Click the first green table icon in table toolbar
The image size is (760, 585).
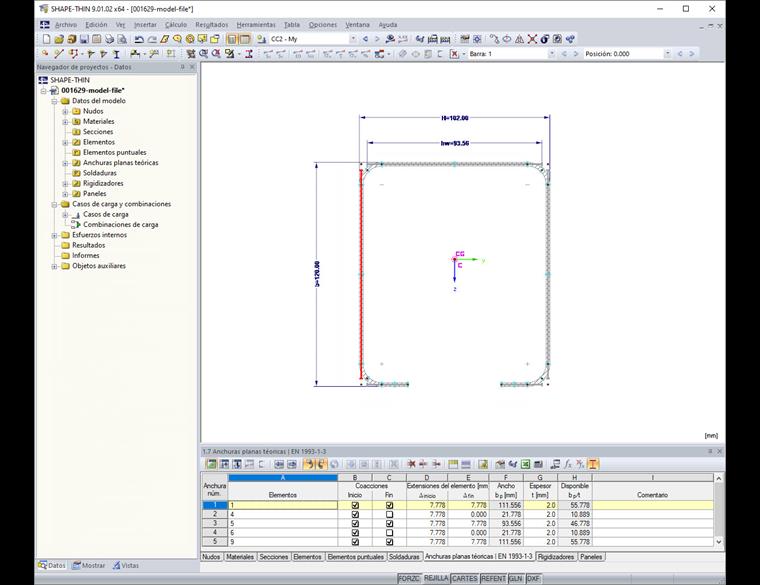pos(211,464)
